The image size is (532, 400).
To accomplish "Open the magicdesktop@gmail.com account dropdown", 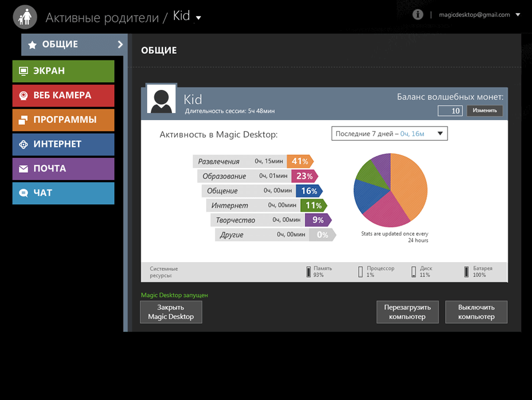I will click(x=518, y=15).
